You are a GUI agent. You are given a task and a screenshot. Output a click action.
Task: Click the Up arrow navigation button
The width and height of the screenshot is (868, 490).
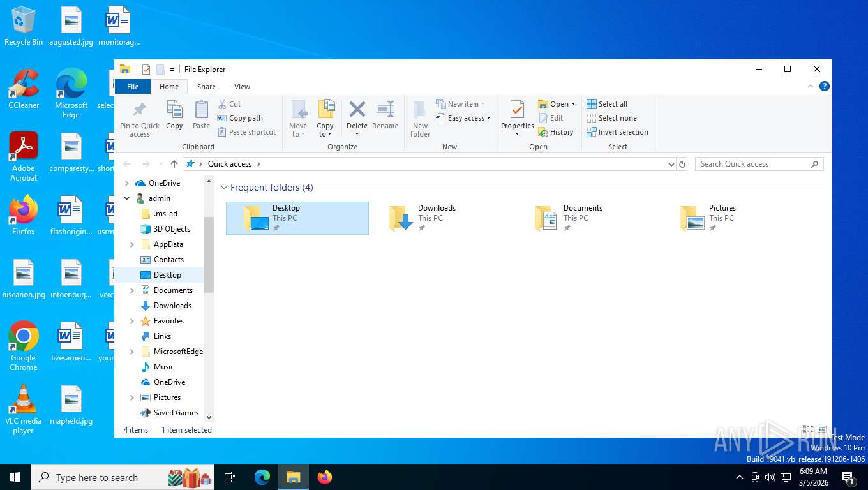click(x=174, y=164)
